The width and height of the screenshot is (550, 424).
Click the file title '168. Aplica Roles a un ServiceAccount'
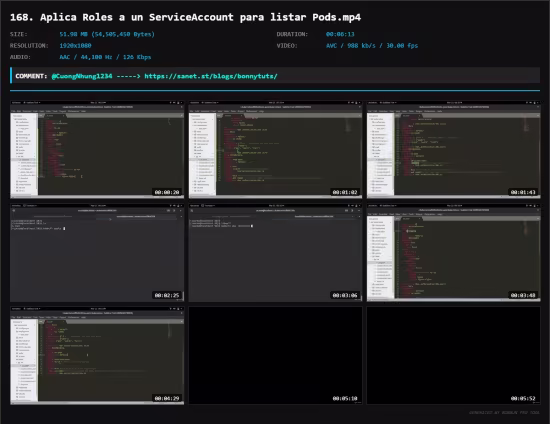(185, 17)
